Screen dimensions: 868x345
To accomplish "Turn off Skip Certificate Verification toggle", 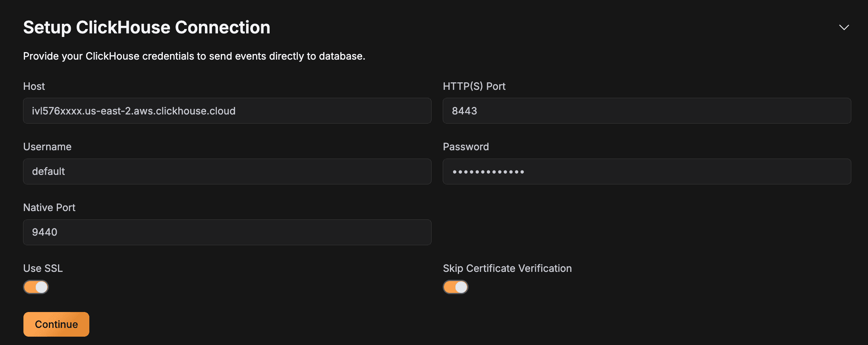I will (456, 287).
